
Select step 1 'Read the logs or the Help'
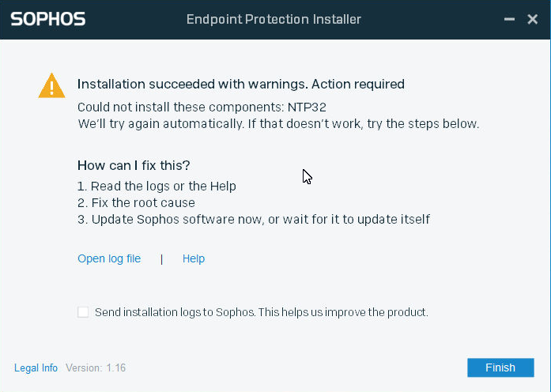point(157,186)
